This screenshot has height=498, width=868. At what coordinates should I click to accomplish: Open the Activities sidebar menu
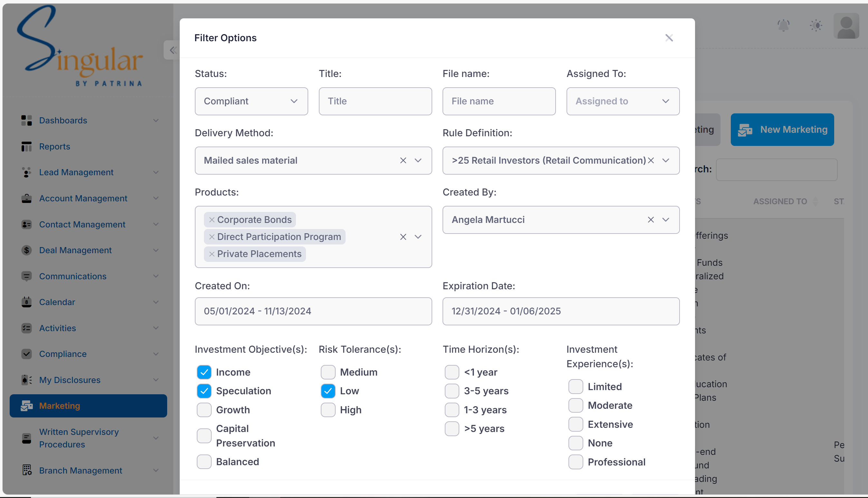coord(88,328)
